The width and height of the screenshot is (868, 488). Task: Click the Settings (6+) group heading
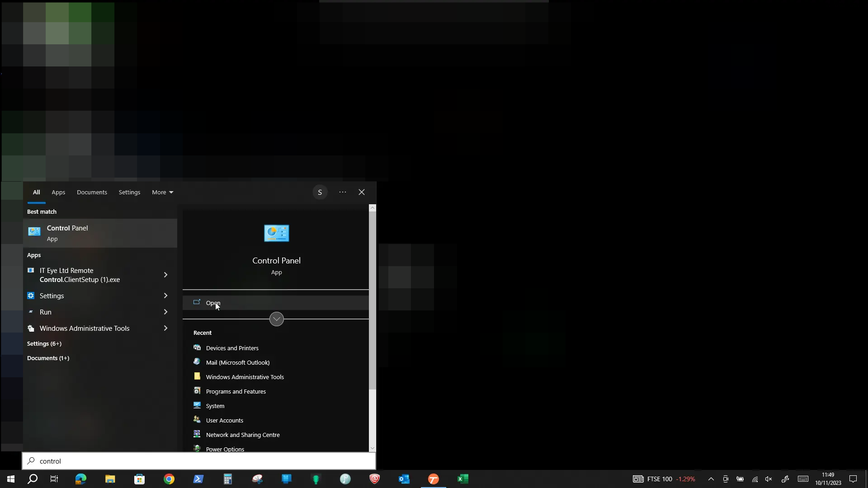coord(44,343)
